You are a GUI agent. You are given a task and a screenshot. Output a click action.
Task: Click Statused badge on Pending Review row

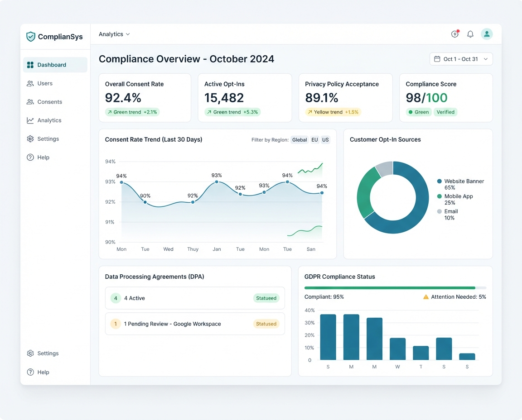[266, 324]
